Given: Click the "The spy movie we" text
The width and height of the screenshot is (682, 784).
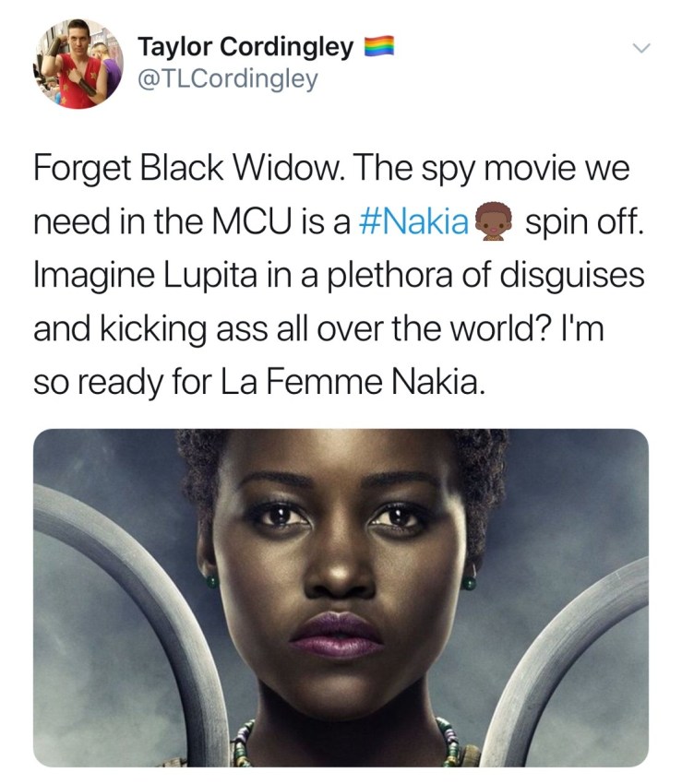Looking at the screenshot, I should tap(493, 169).
